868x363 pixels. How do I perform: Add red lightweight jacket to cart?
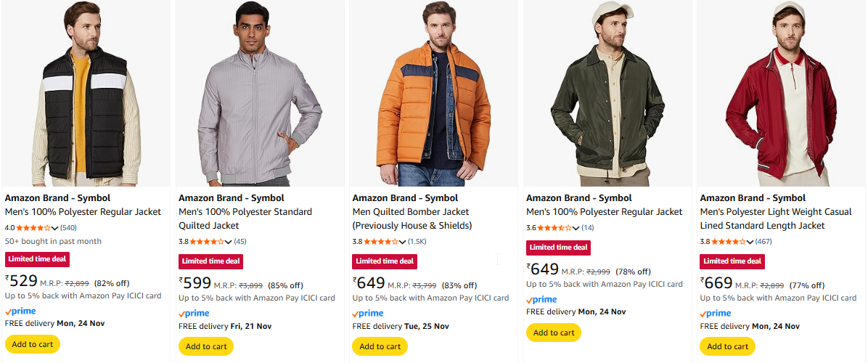pos(727,346)
